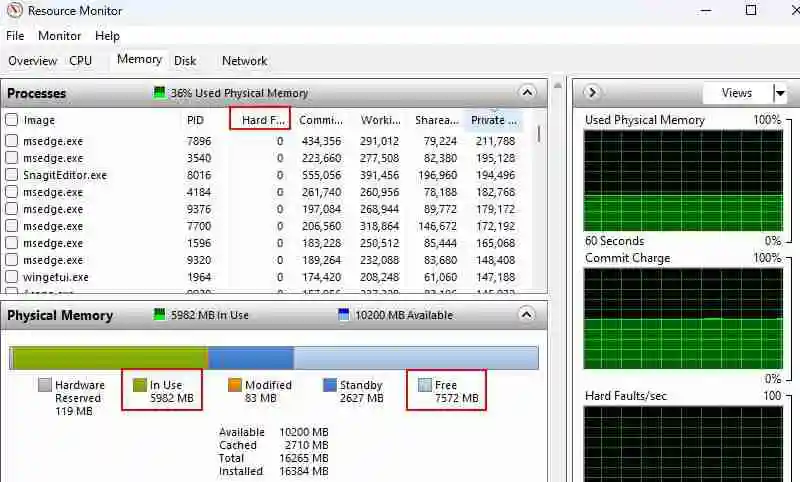Image resolution: width=800 pixels, height=482 pixels.
Task: Click the Cached 2710 MB value
Action: [306, 445]
